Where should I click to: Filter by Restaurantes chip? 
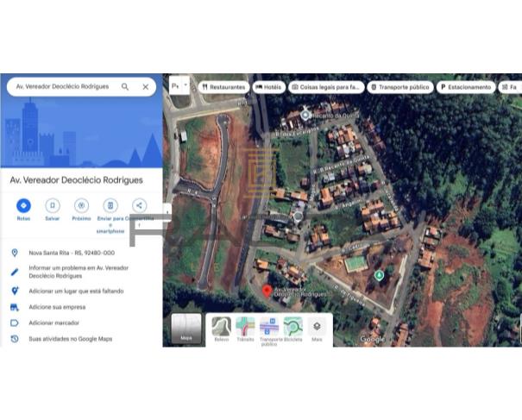pyautogui.click(x=224, y=87)
